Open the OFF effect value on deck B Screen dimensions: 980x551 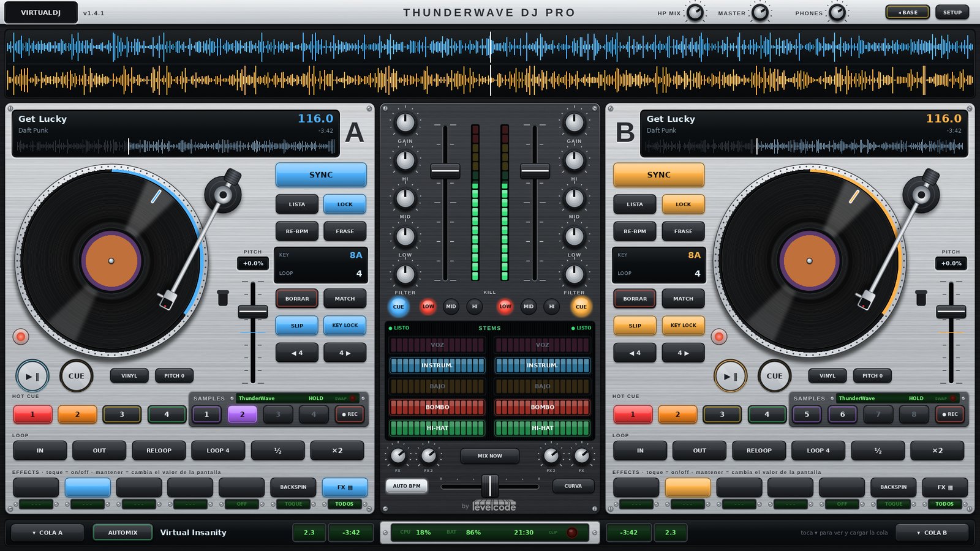tap(842, 504)
